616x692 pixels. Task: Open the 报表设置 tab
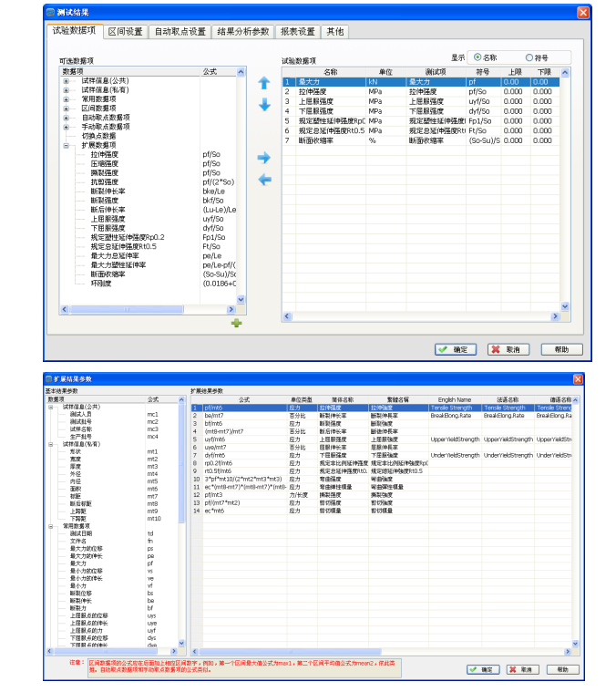pos(297,32)
